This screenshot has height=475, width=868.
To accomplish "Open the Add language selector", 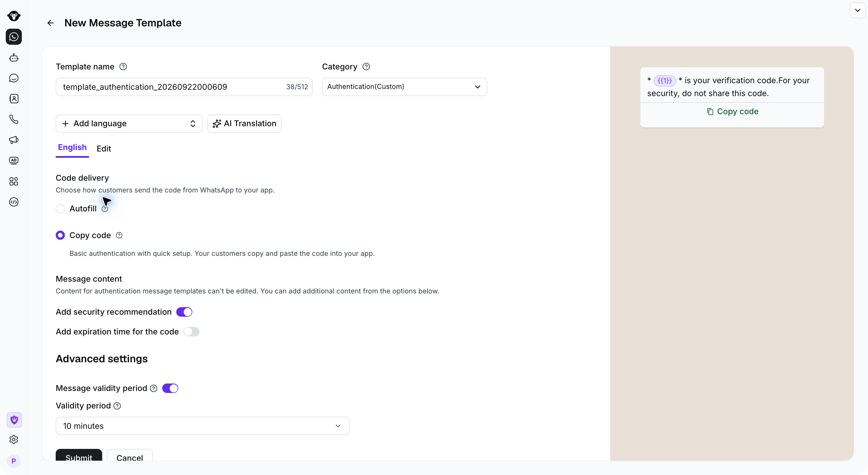I will (129, 124).
